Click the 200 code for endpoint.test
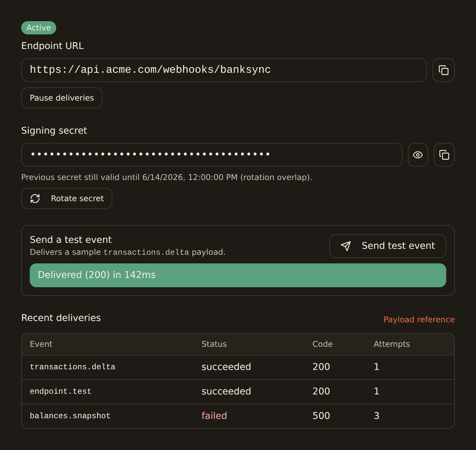The image size is (476, 450). [321, 391]
